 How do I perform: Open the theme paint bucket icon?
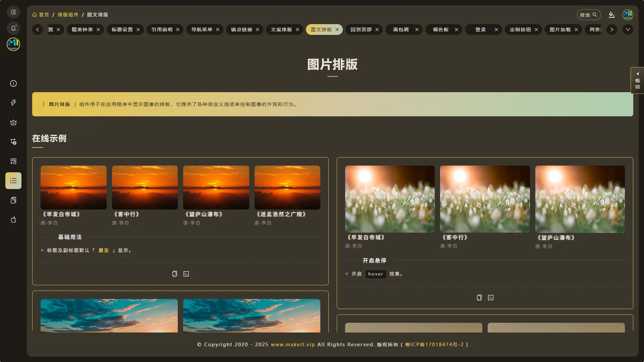[x=612, y=15]
